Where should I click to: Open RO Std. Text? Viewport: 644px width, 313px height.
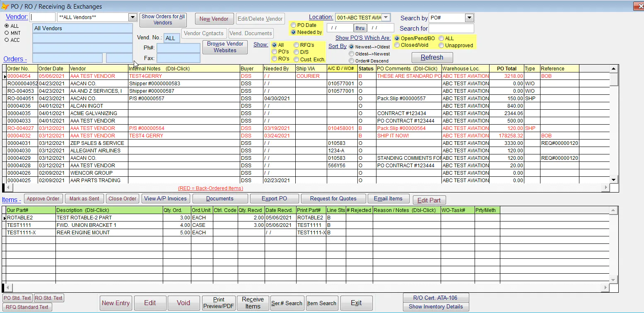(x=48, y=298)
